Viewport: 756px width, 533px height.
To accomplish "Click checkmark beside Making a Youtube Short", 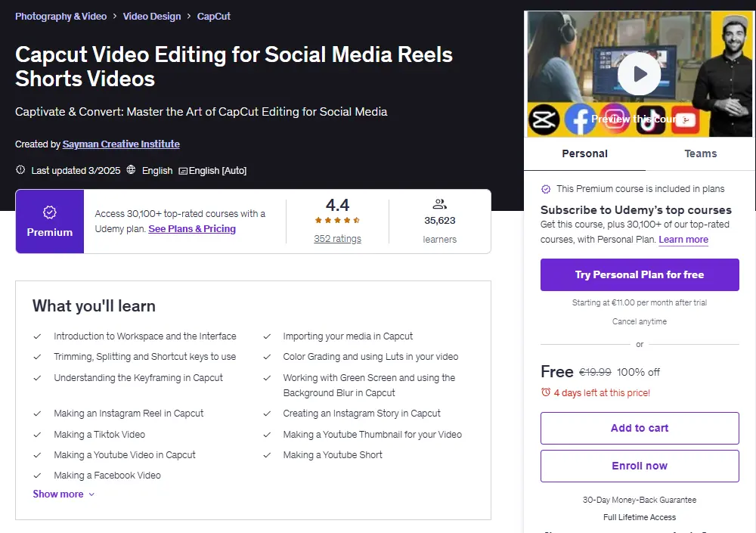I will click(x=267, y=455).
